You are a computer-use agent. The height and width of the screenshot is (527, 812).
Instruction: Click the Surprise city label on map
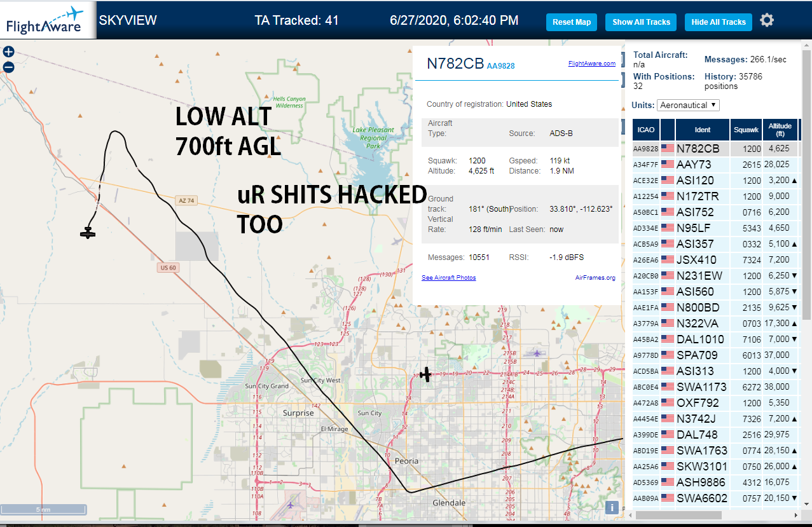click(x=298, y=413)
